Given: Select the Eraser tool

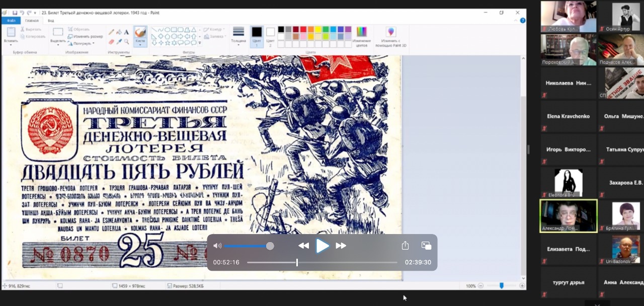Looking at the screenshot, I should pyautogui.click(x=111, y=42).
